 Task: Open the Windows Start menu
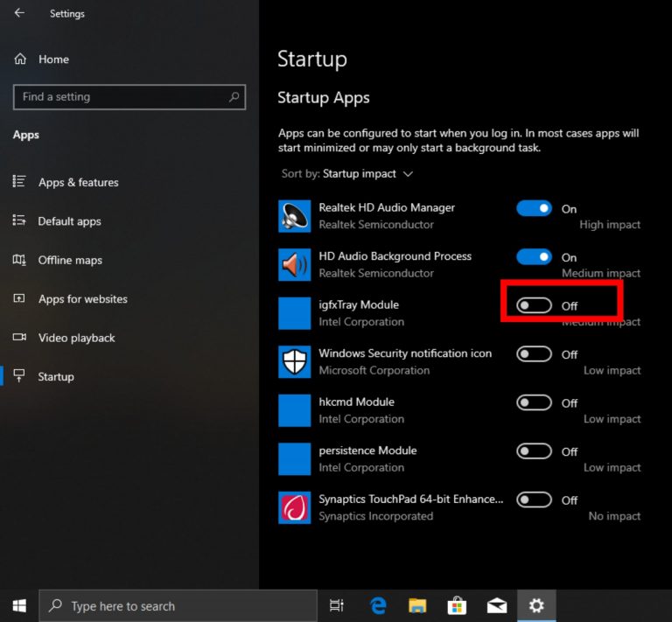[x=19, y=605]
